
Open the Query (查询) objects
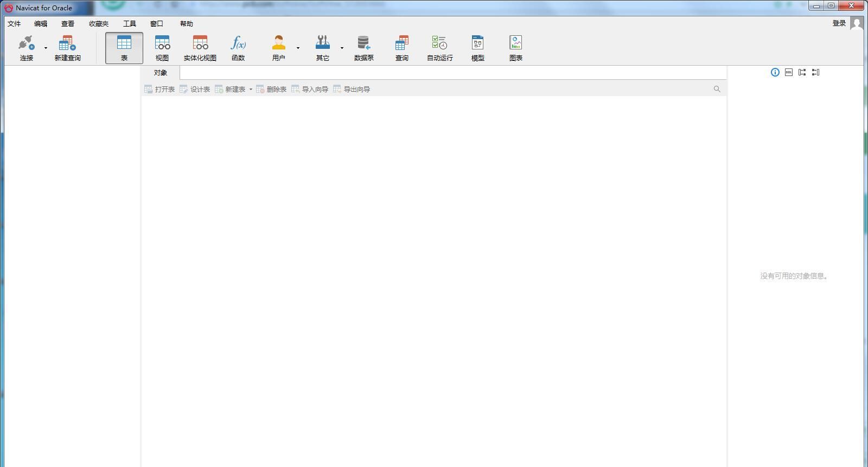tap(402, 48)
